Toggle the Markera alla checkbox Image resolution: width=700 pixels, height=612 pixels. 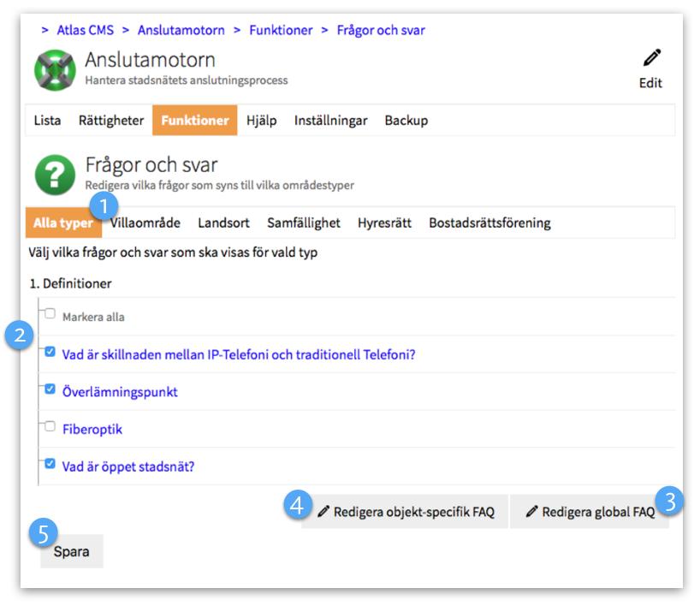(x=50, y=314)
